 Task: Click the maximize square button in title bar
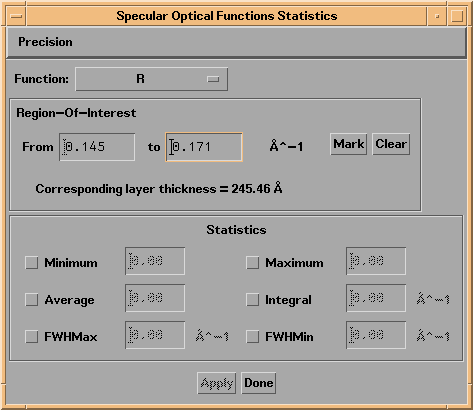coord(456,16)
